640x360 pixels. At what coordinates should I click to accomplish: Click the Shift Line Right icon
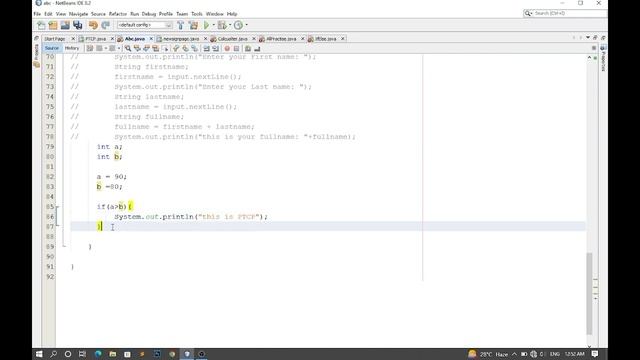216,49
